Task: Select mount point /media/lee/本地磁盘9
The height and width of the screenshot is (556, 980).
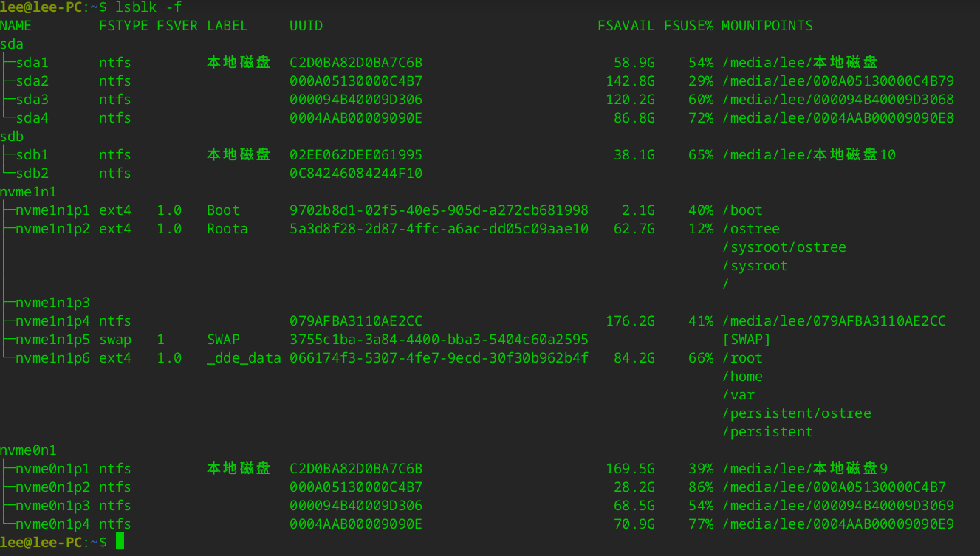Action: (804, 469)
